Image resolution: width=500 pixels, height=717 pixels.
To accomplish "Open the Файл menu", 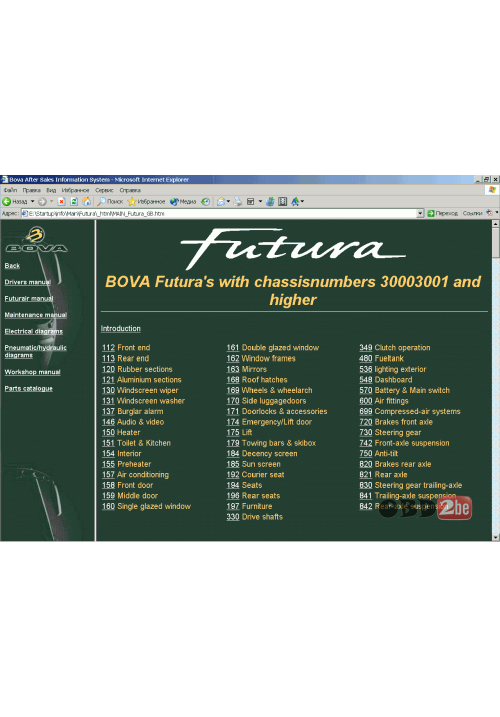I will pos(11,190).
